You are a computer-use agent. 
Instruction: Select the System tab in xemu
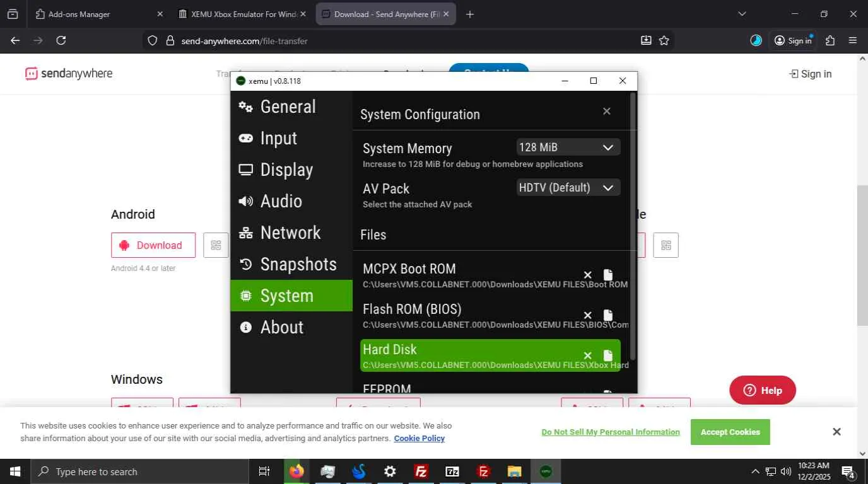point(291,296)
